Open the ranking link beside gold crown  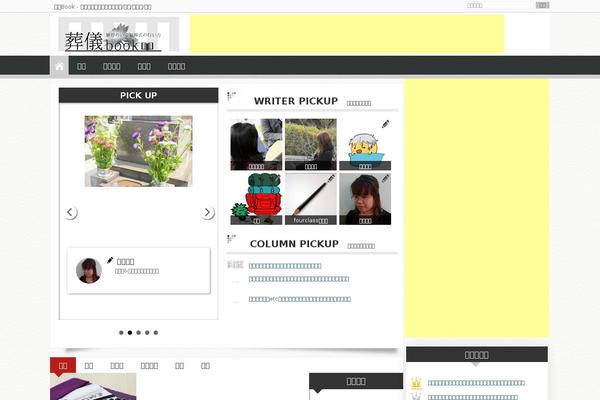point(476,383)
